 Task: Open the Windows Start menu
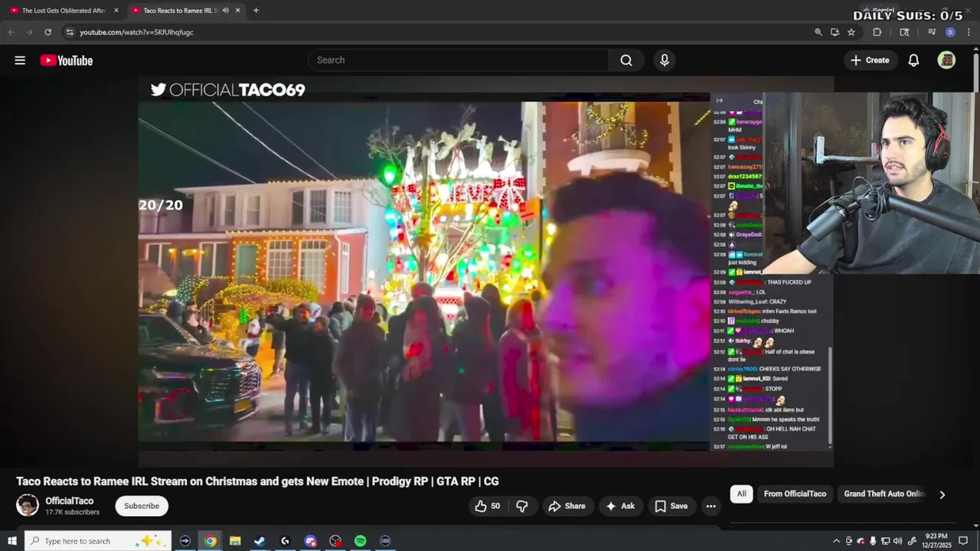[x=11, y=541]
